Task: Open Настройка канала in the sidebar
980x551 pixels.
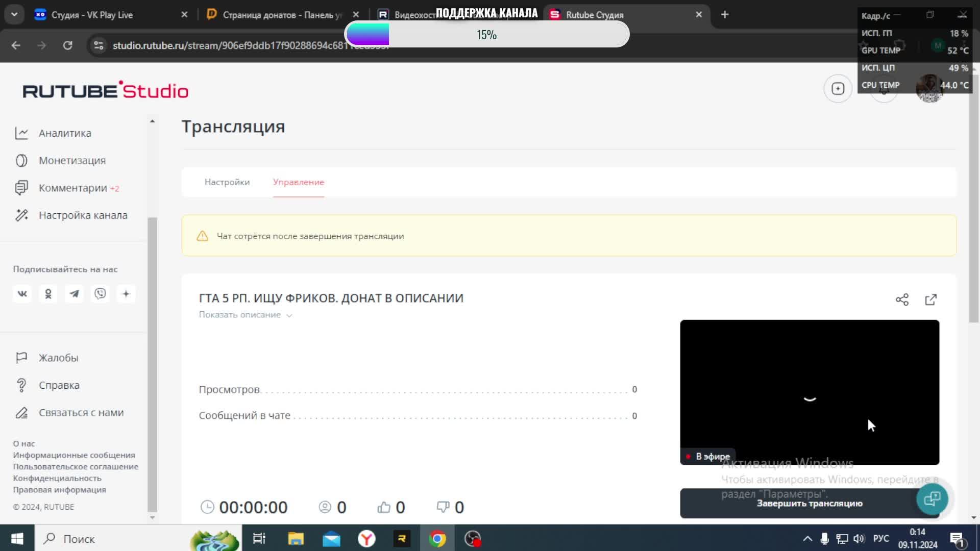Action: [x=71, y=215]
